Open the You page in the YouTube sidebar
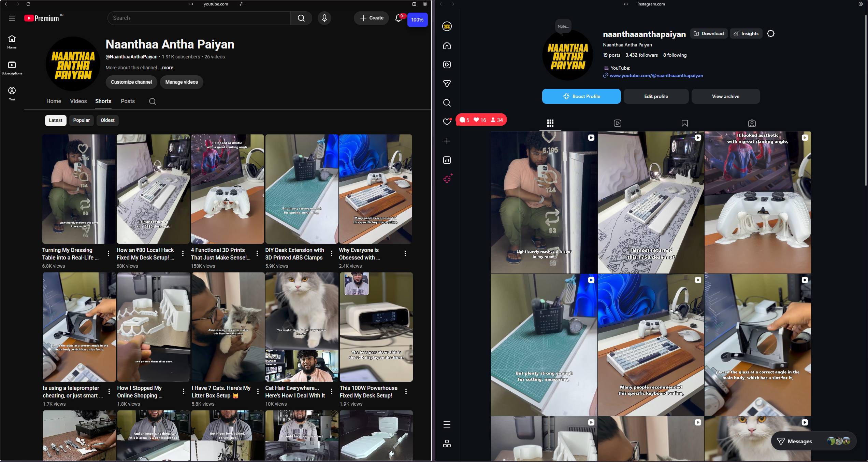The image size is (868, 462). click(x=12, y=94)
